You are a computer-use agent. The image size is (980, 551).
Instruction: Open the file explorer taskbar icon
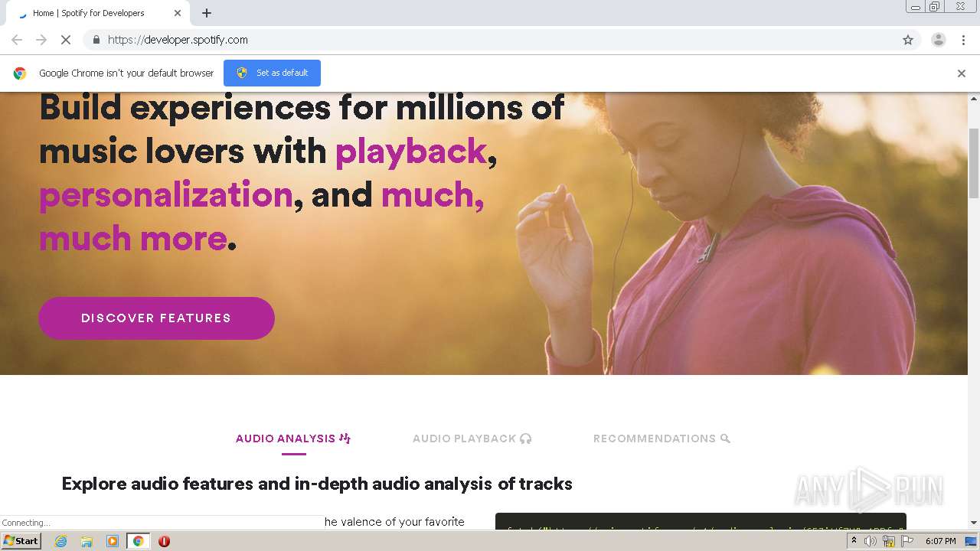pyautogui.click(x=87, y=541)
